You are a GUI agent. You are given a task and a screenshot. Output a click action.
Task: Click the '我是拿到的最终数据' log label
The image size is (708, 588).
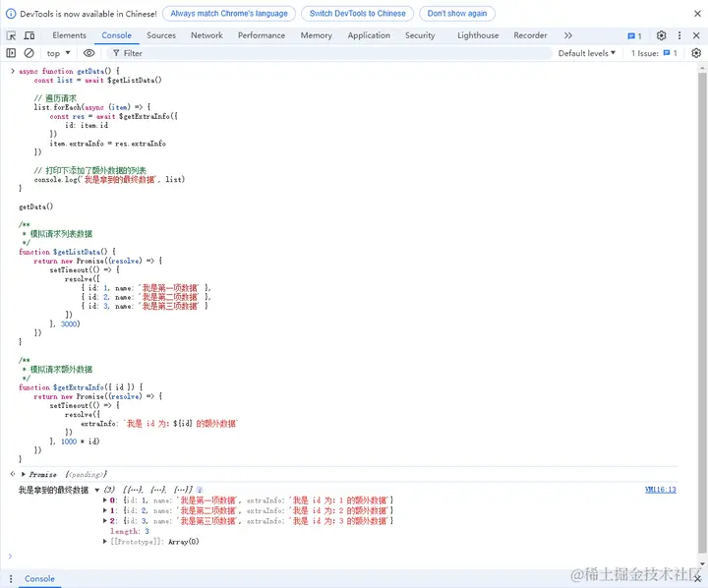(x=53, y=490)
